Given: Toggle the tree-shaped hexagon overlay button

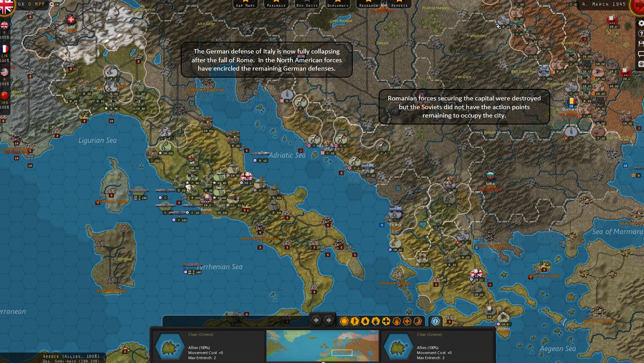Looking at the screenshot, I should pos(397,321).
